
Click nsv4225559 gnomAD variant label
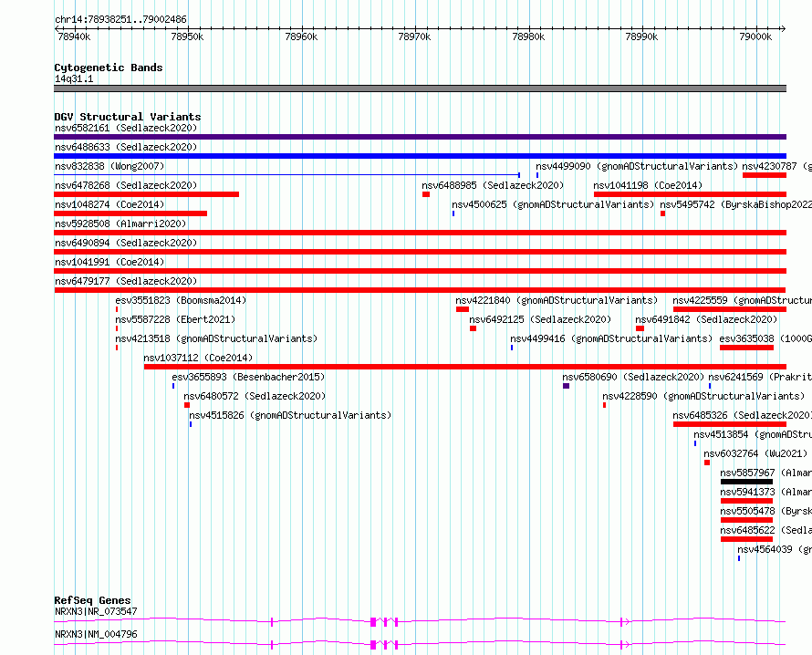click(x=742, y=300)
